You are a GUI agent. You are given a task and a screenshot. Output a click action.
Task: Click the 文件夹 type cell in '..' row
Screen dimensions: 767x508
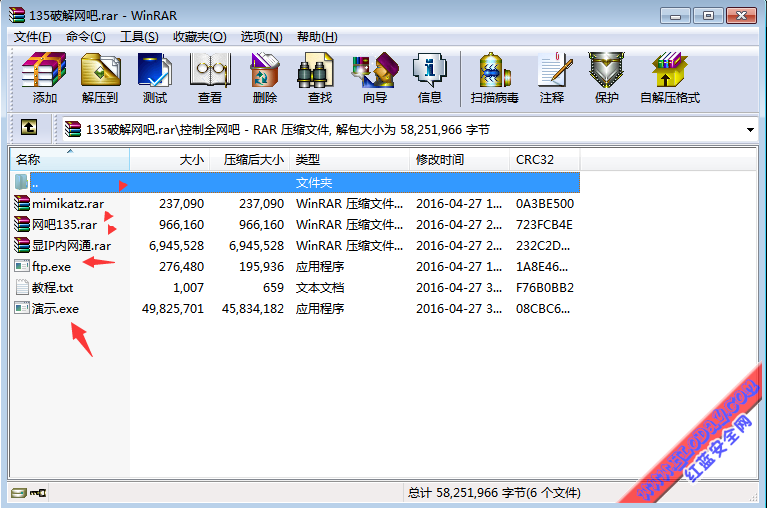(314, 182)
